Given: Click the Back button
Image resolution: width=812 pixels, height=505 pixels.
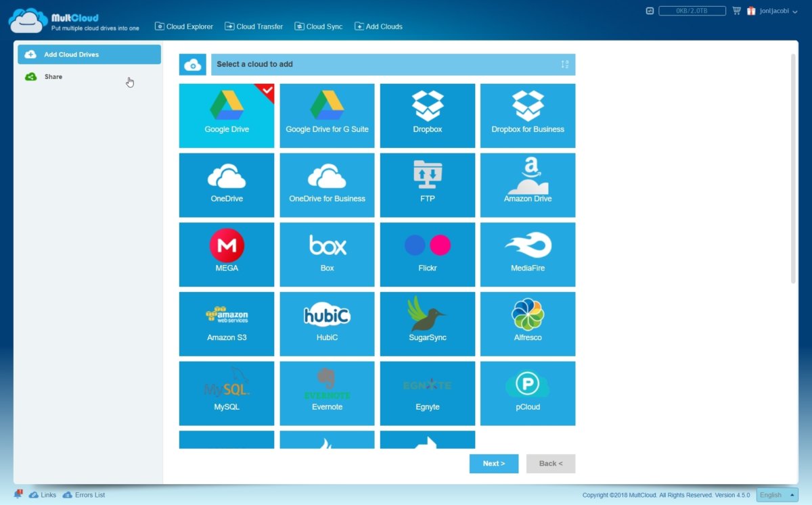Looking at the screenshot, I should 551,464.
